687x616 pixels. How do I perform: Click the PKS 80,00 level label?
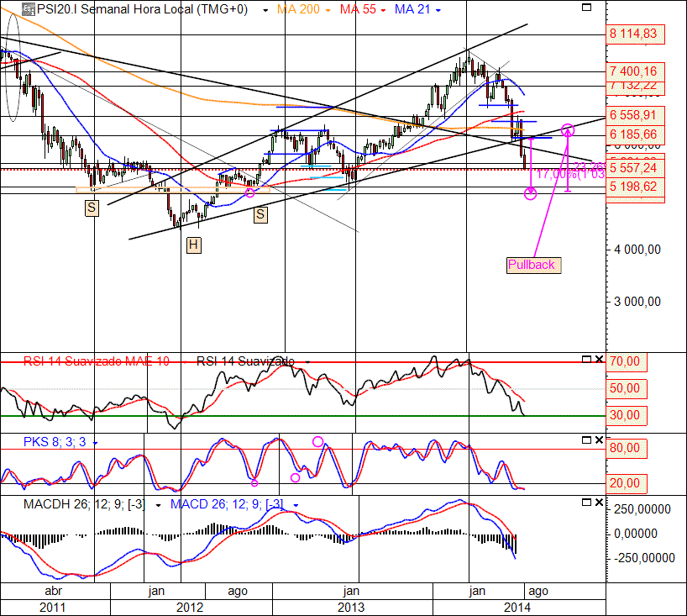[x=626, y=449]
